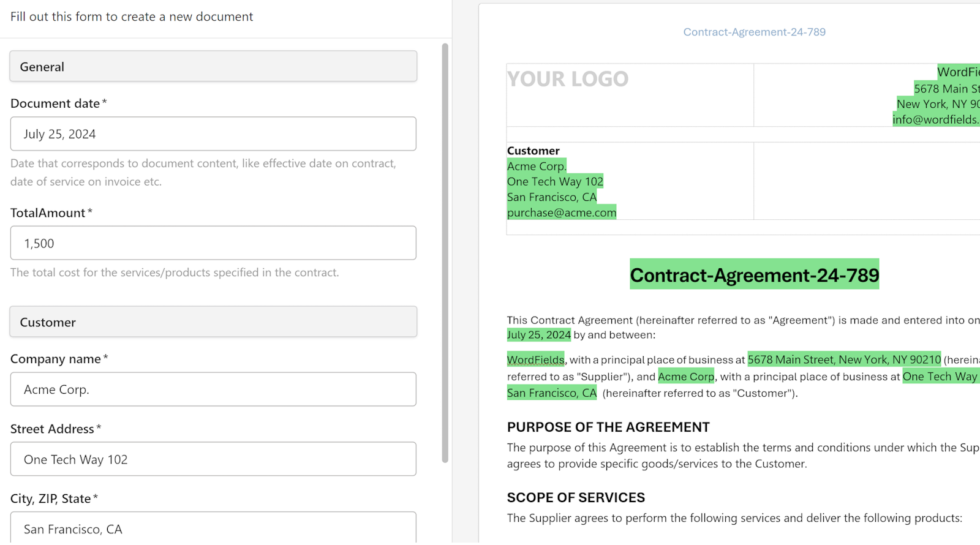Click the SCOPE OF SERVICES heading
This screenshot has width=980, height=545.
tap(576, 497)
